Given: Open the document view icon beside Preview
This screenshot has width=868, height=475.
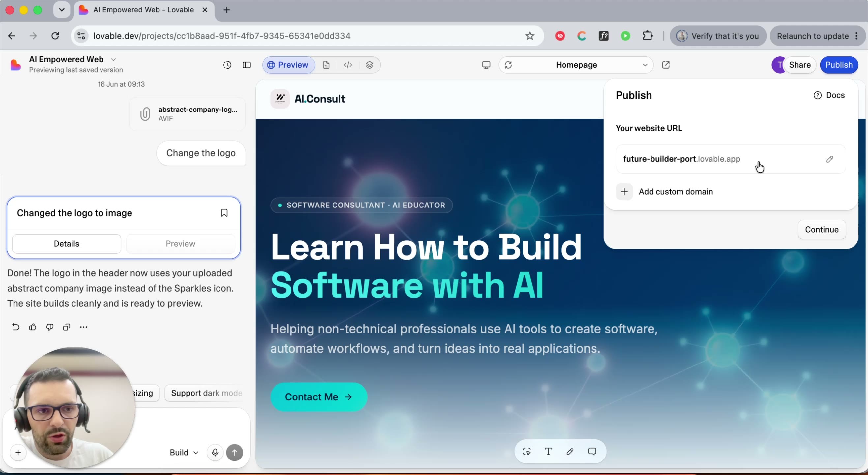Looking at the screenshot, I should pos(326,65).
